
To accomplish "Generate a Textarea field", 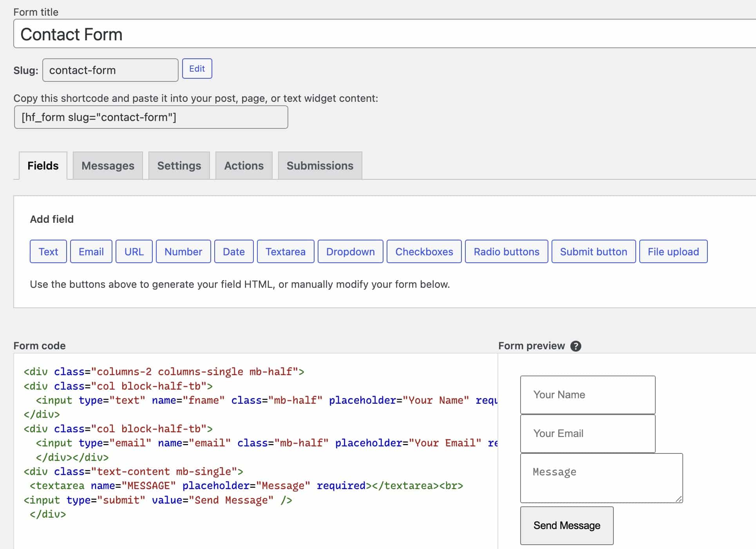I will [x=285, y=251].
